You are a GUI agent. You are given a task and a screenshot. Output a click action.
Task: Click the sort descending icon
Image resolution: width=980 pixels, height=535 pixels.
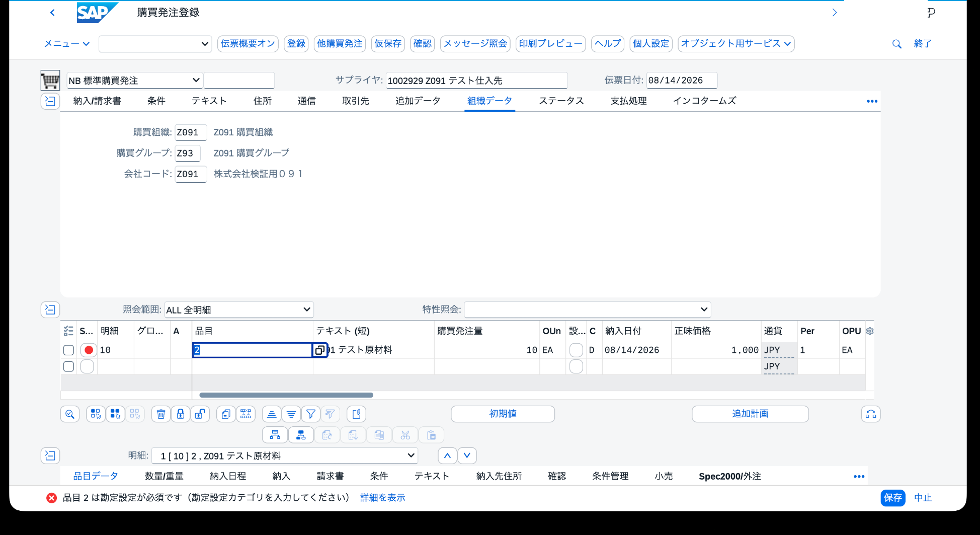pos(291,414)
